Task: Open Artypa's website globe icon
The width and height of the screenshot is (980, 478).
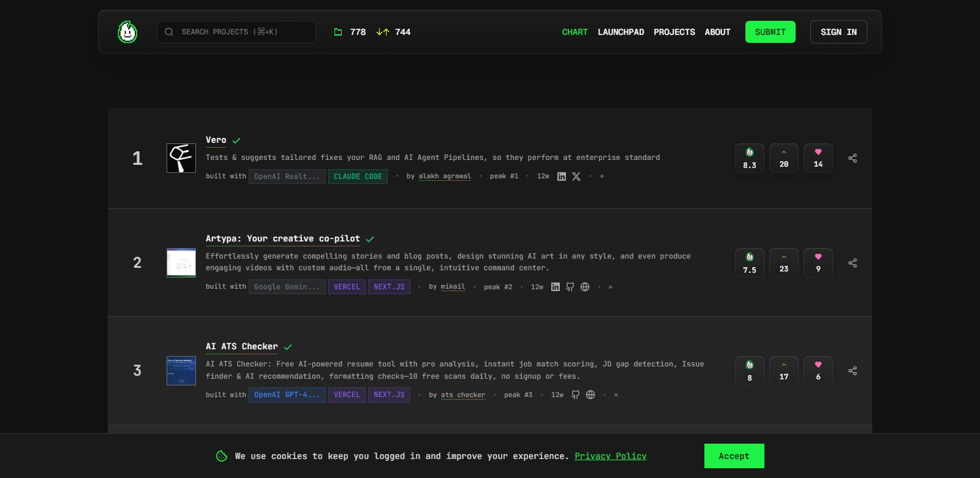Action: pos(585,287)
